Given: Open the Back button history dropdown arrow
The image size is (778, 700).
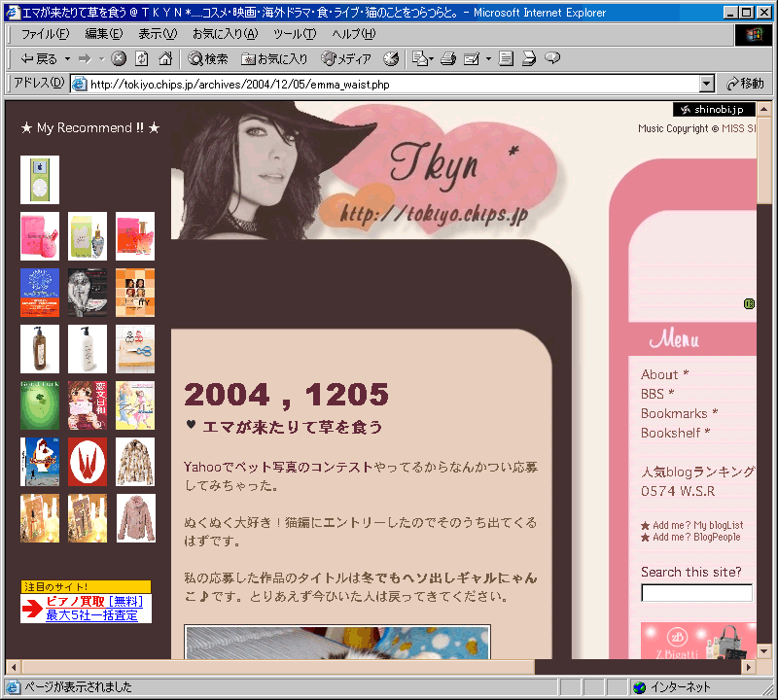Looking at the screenshot, I should point(67,59).
